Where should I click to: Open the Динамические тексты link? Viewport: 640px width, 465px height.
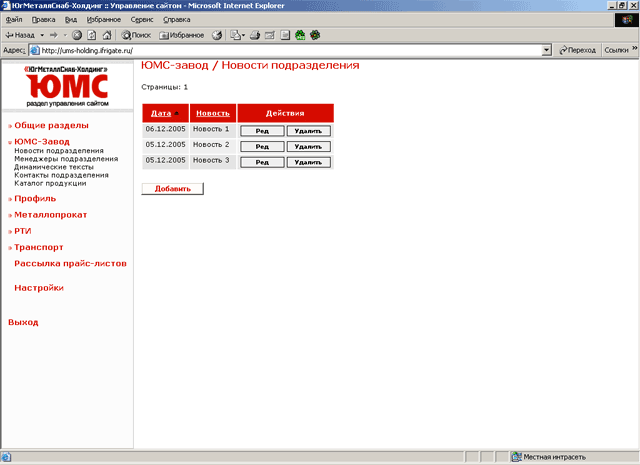click(x=54, y=167)
